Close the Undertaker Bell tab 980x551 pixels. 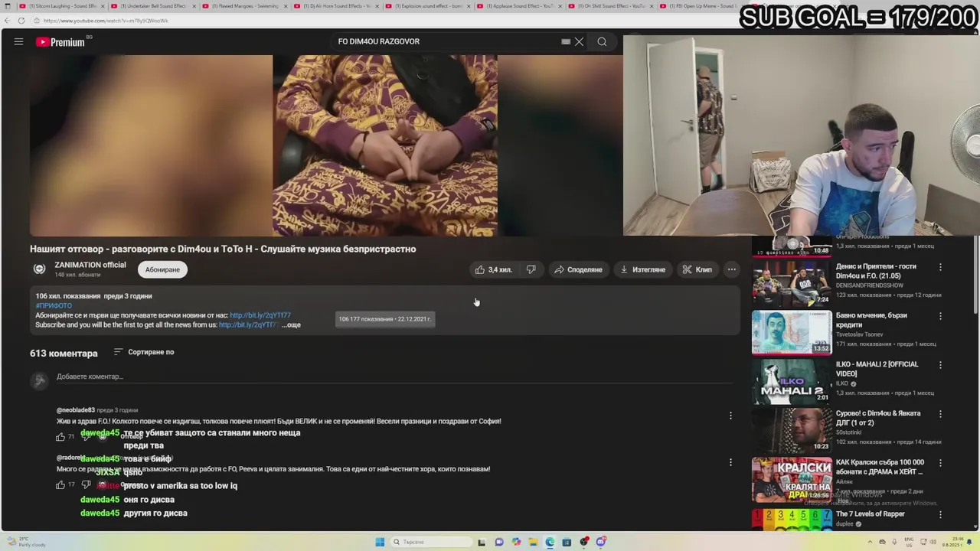194,6
